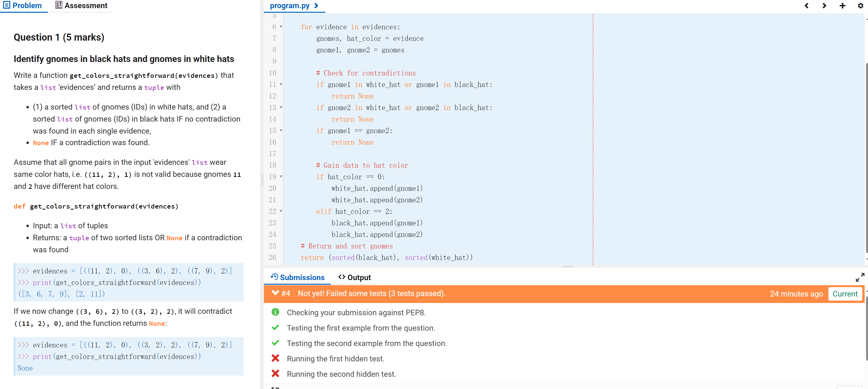The height and width of the screenshot is (389, 868).
Task: Fold the if statement on line 11
Action: pyautogui.click(x=281, y=85)
